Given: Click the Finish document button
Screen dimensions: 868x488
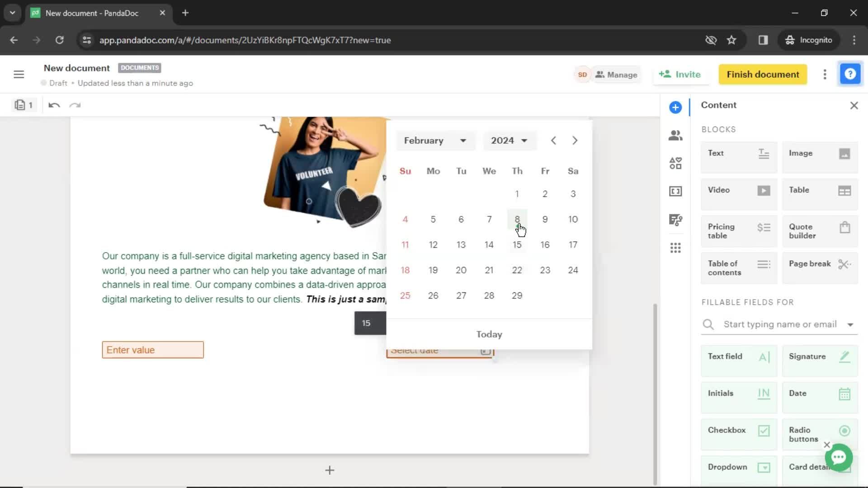Looking at the screenshot, I should [x=764, y=74].
